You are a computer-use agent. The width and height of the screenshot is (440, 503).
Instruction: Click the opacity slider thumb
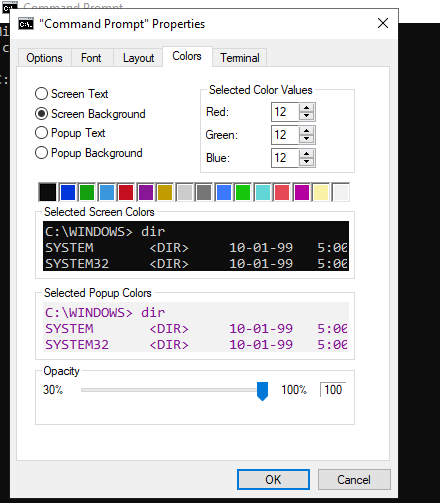click(262, 391)
